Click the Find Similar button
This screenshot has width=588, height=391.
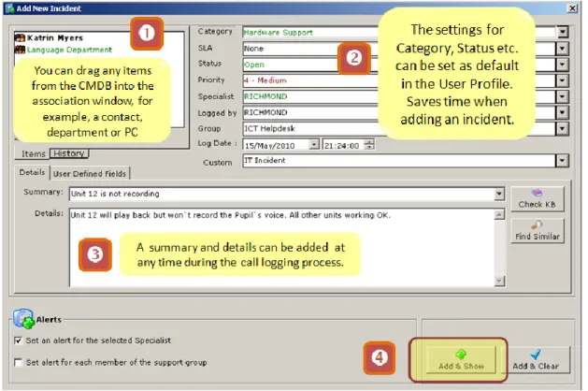coord(537,231)
